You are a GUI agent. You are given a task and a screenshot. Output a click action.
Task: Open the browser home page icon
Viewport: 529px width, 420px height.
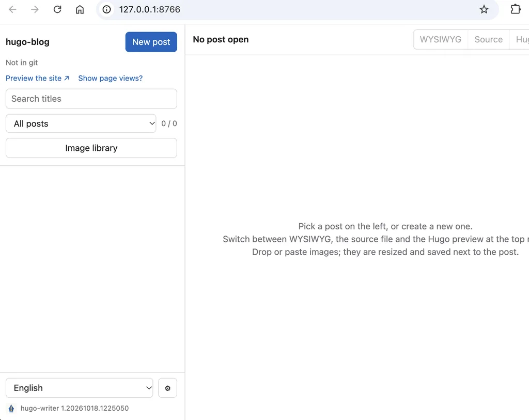[80, 9]
